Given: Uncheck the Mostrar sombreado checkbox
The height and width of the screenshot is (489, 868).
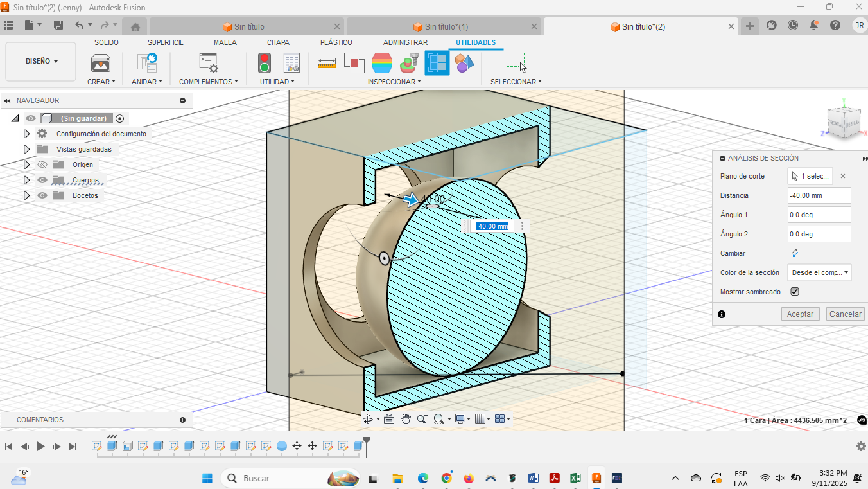Looking at the screenshot, I should point(795,292).
